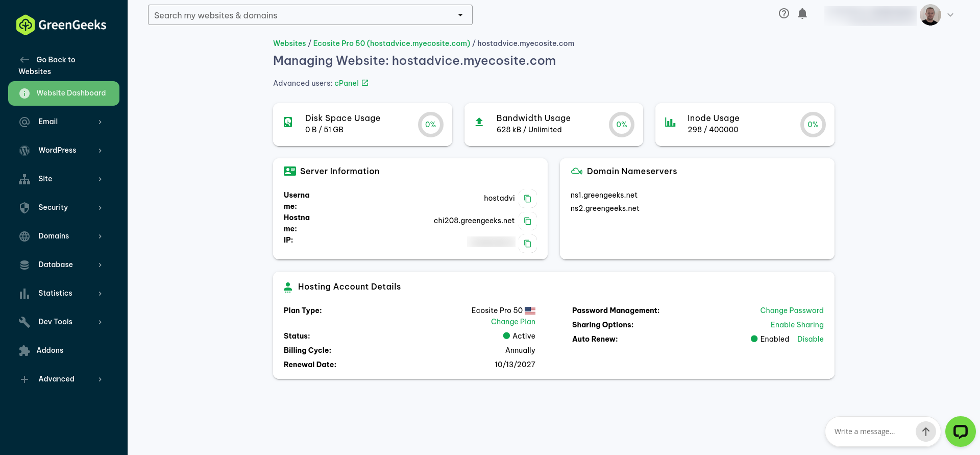Expand the Site sidebar section
The height and width of the screenshot is (455, 980).
click(64, 179)
